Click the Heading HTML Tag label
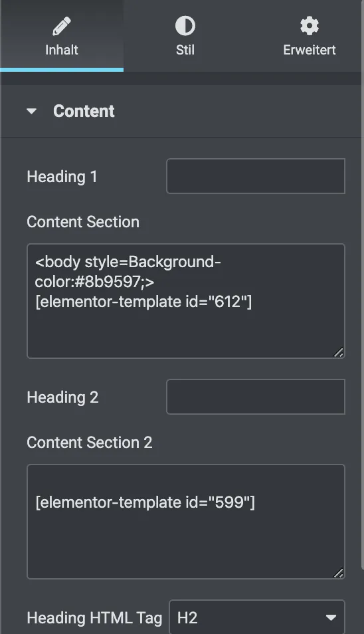The height and width of the screenshot is (634, 364). (x=94, y=618)
